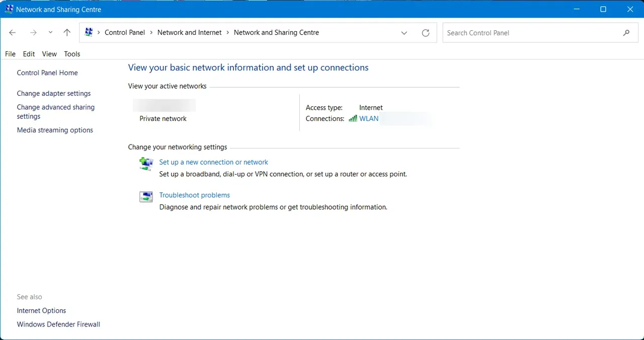Open Change advanced sharing settings
644x340 pixels.
point(55,112)
